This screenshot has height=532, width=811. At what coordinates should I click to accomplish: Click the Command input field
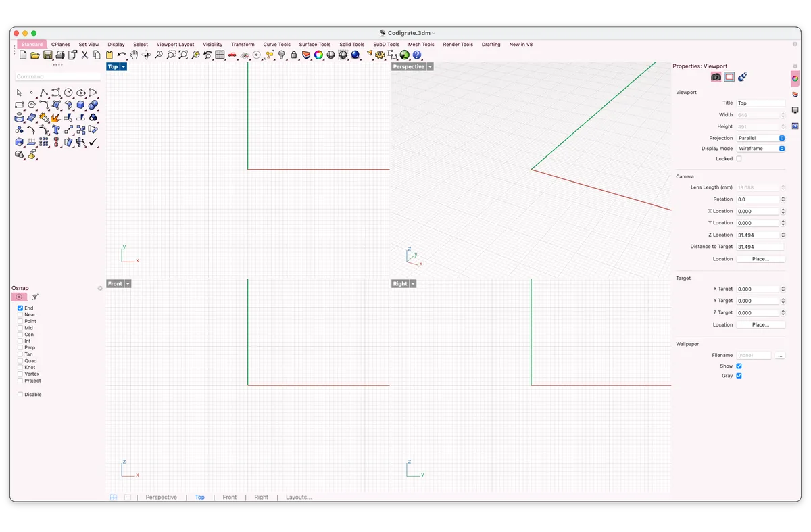(x=58, y=77)
